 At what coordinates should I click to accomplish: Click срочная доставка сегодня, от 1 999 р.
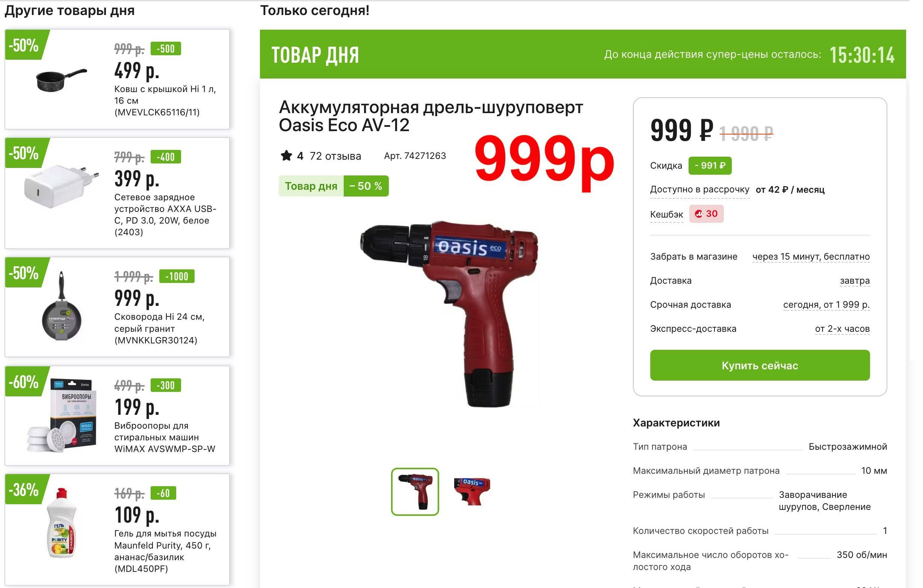point(826,305)
